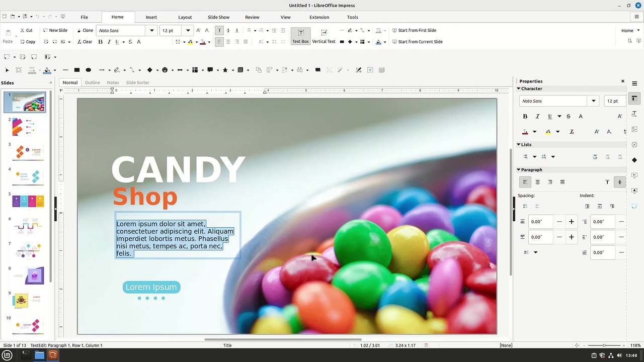Click the Cut icon in the ribbon
Screen dimensions: 644x362
click(26, 30)
